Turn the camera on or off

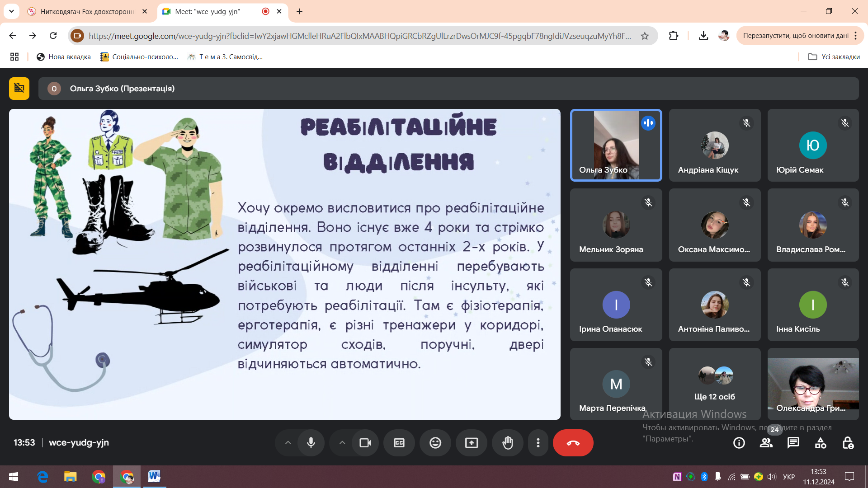tap(365, 443)
